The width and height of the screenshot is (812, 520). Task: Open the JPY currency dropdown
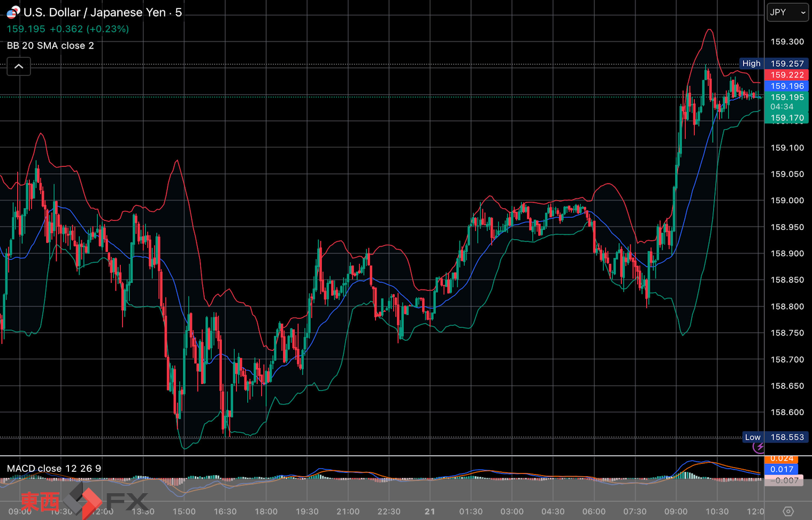click(787, 12)
